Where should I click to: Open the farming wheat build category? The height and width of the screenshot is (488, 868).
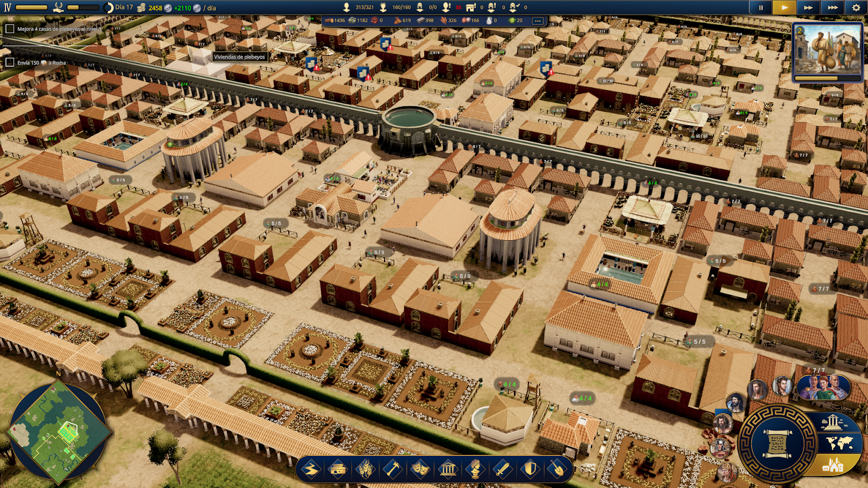[x=366, y=469]
